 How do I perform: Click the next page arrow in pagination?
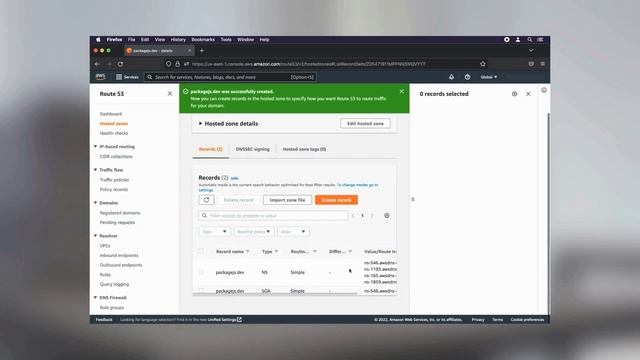372,216
